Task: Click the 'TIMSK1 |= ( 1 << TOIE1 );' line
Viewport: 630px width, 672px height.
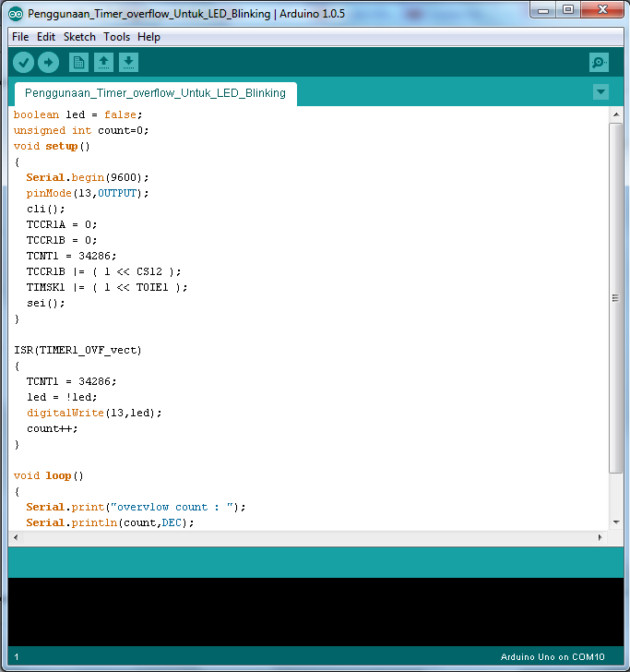Action: tap(107, 287)
